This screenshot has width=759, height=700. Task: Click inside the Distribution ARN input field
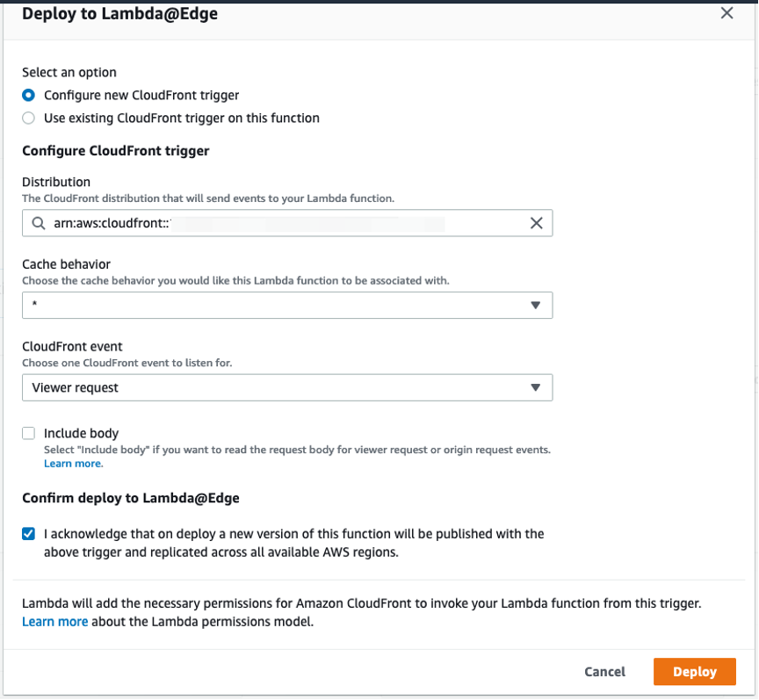pos(264,223)
